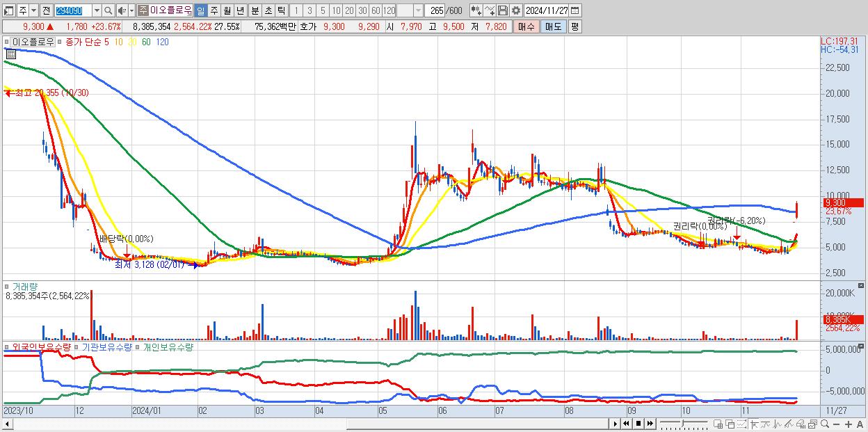Click the letter A text icon at bottom right
This screenshot has width=868, height=432.
click(x=860, y=424)
